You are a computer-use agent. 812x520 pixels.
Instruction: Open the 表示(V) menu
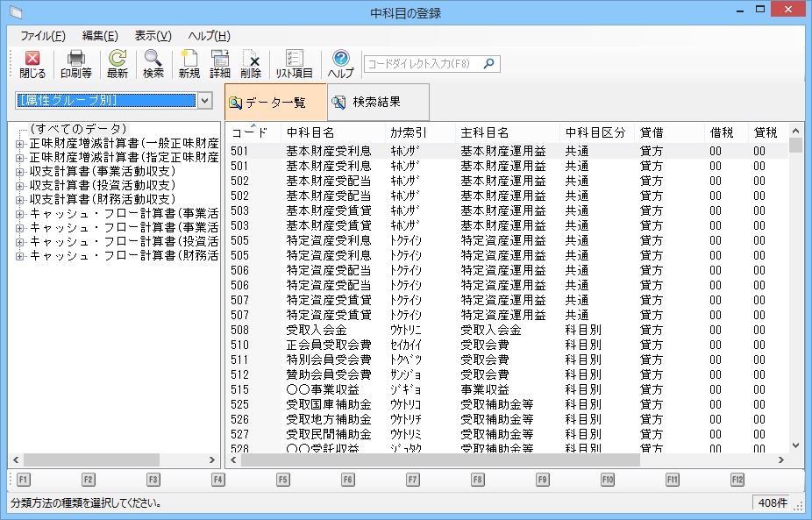click(153, 36)
